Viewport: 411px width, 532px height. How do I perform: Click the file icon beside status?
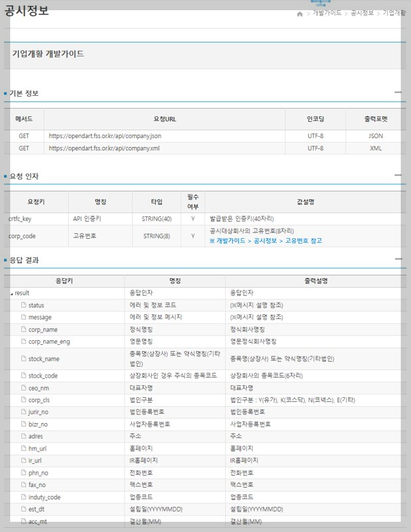click(23, 305)
